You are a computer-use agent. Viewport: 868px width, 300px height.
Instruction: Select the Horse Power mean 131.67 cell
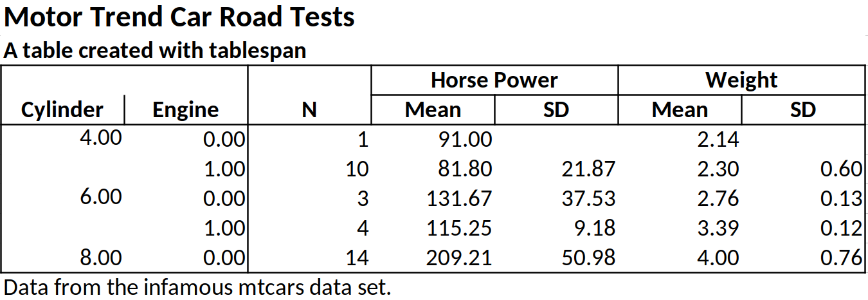click(x=459, y=198)
